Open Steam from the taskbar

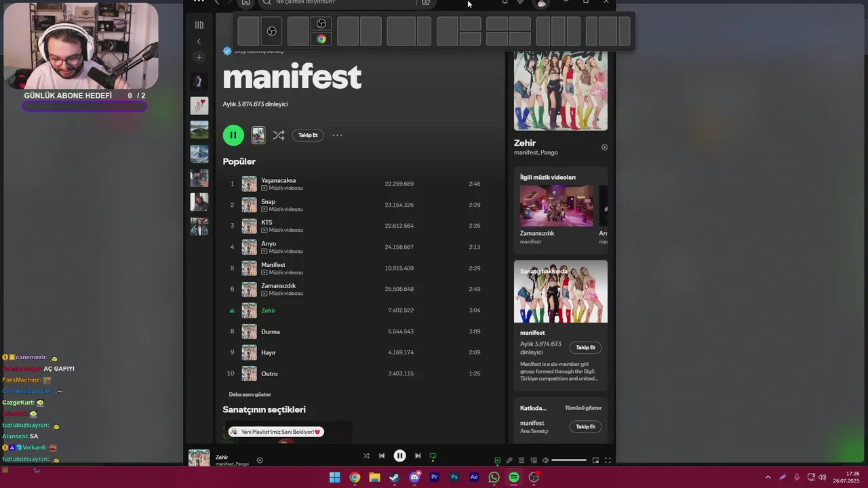point(394,477)
